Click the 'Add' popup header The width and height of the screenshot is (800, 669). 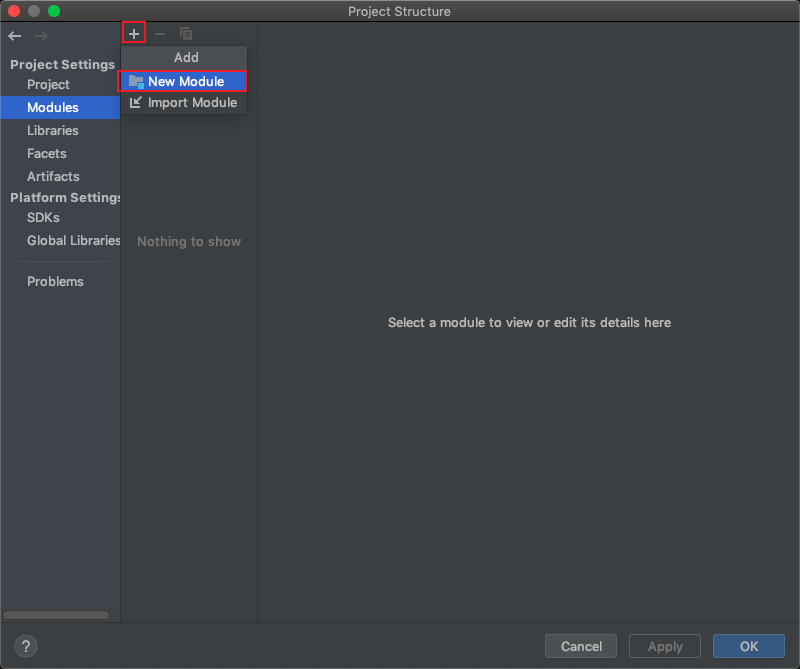tap(186, 57)
